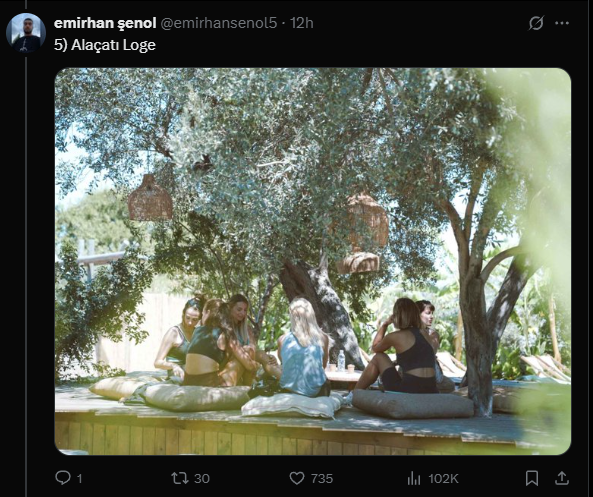The width and height of the screenshot is (593, 497).
Task: Click the 12h timestamp link
Action: click(302, 23)
